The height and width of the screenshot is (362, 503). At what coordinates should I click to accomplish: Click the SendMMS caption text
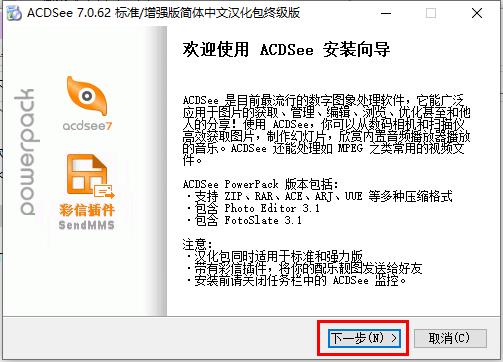tap(87, 225)
